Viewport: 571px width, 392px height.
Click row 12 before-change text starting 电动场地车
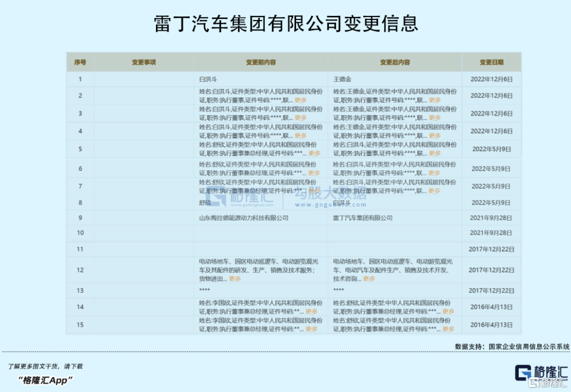[259, 270]
